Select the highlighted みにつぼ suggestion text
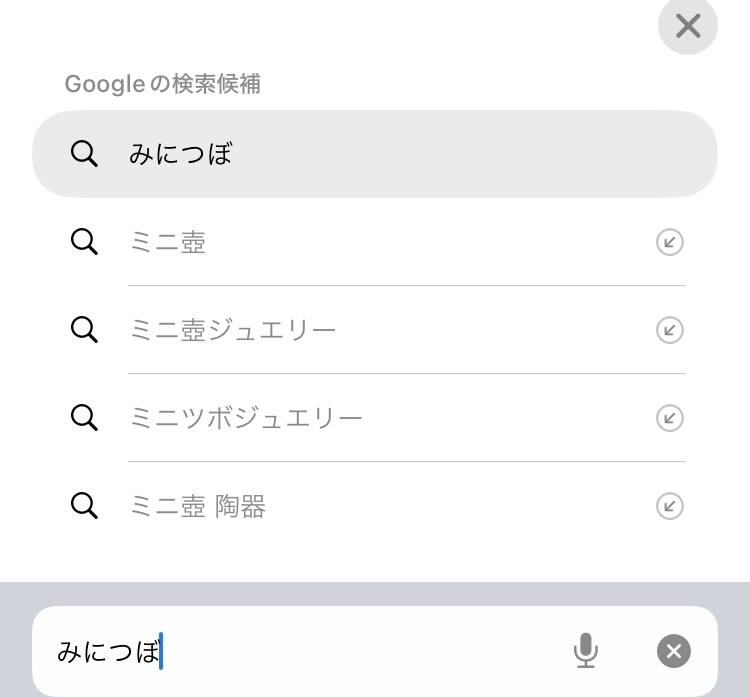This screenshot has width=750, height=698. 181,154
